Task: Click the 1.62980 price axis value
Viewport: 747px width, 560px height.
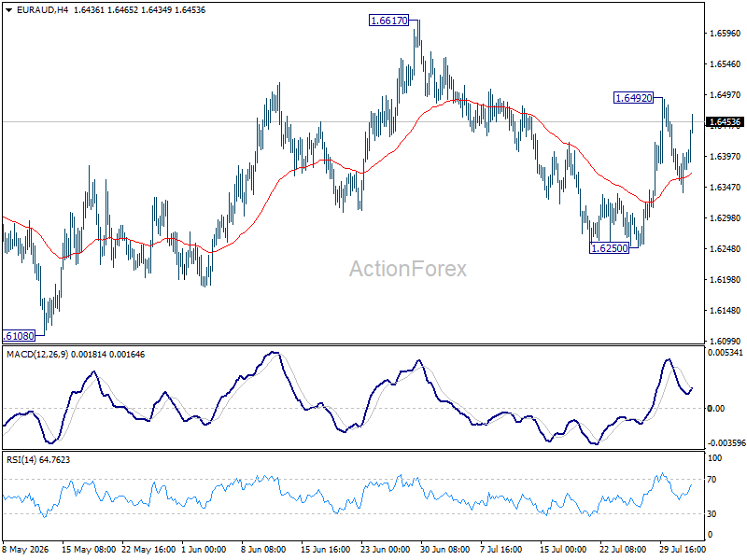Action: pos(726,218)
